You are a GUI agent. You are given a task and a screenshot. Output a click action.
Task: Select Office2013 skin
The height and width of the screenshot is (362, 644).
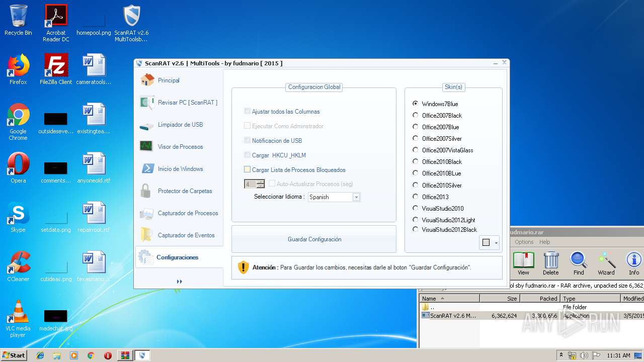(415, 197)
